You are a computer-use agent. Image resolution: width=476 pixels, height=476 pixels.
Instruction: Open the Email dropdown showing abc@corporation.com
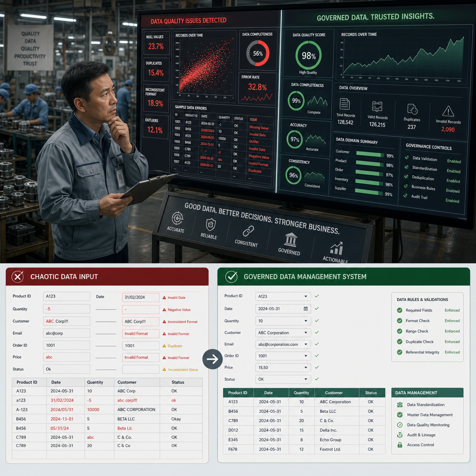coord(283,344)
